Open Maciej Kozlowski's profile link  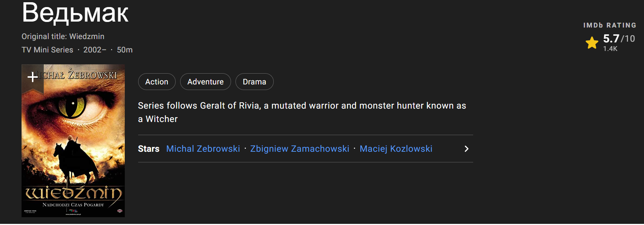click(396, 149)
